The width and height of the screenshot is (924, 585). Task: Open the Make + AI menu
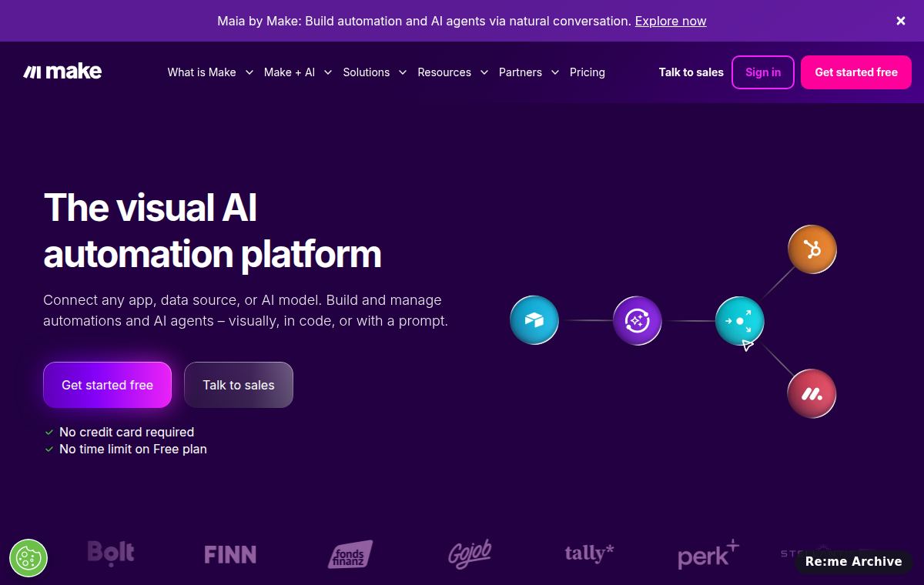tap(290, 72)
